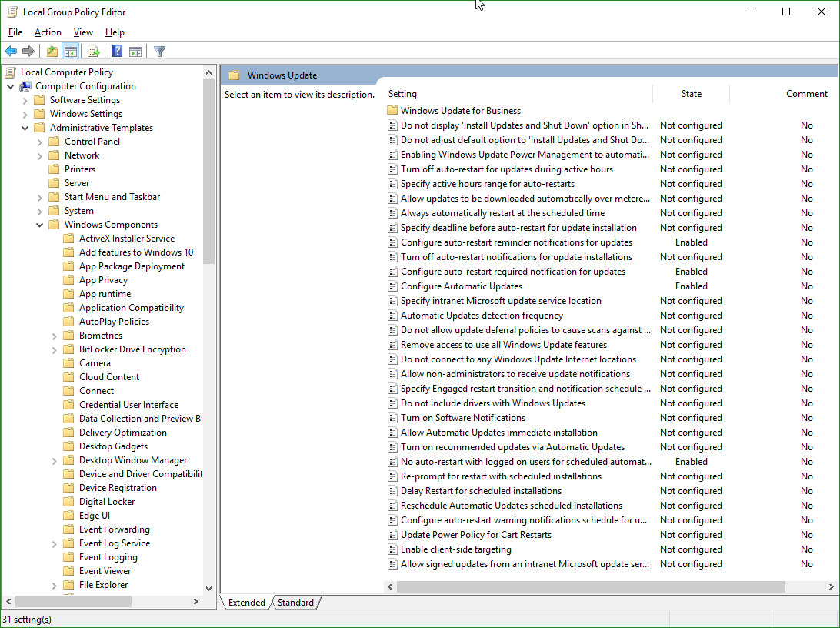Click Enabled state of Configure Automatic Updates
The height and width of the screenshot is (628, 840).
(691, 286)
